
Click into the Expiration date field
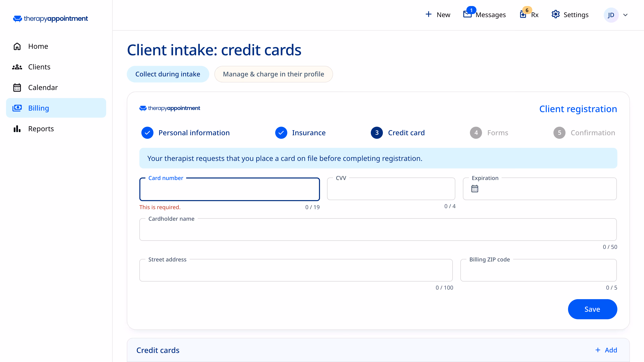pyautogui.click(x=540, y=189)
